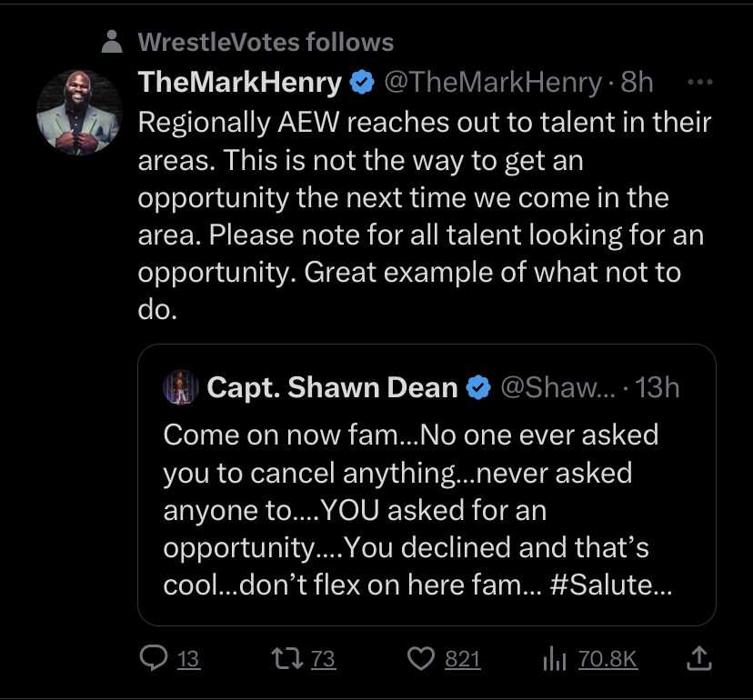
Task: Click the Capt. Shawn Dean name
Action: (332, 388)
